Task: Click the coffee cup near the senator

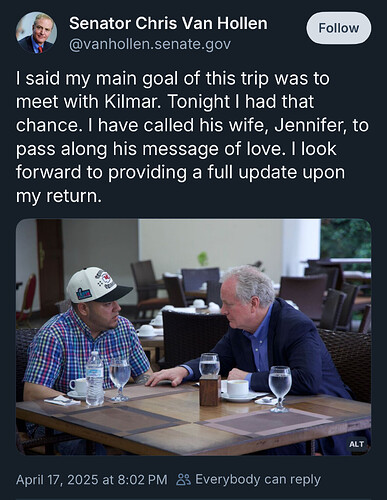Action: (237, 388)
